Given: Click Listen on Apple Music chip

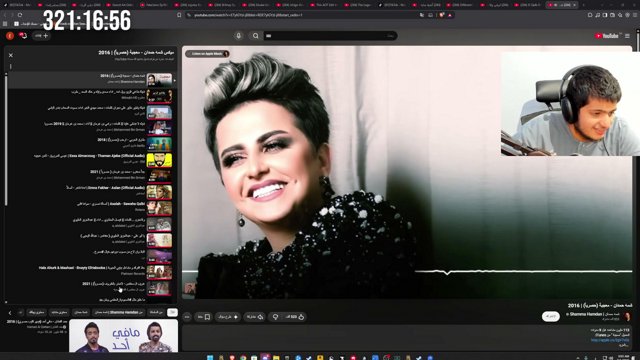Looking at the screenshot, I should pyautogui.click(x=207, y=53).
